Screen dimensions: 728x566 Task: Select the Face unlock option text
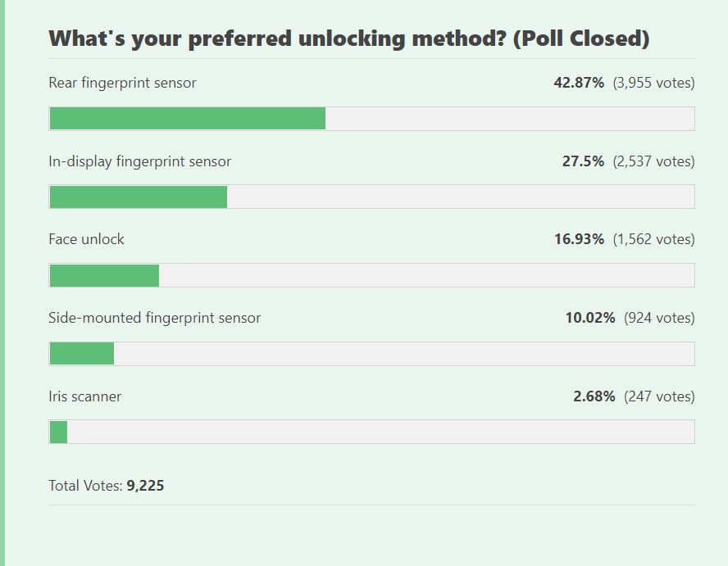(x=86, y=239)
